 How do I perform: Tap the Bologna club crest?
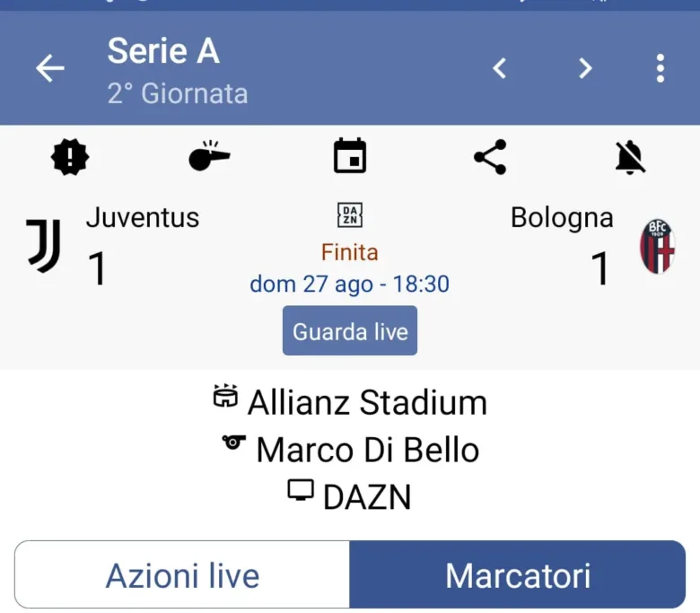(x=657, y=247)
